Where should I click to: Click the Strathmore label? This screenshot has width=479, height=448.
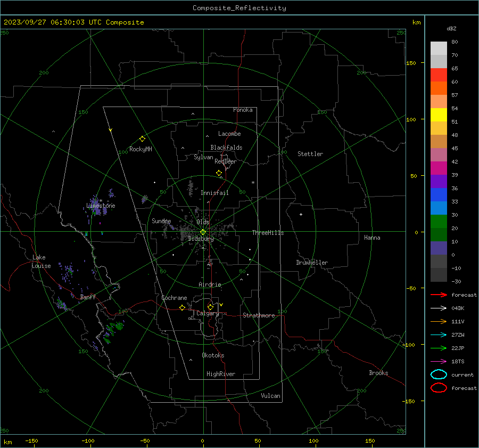pyautogui.click(x=259, y=315)
